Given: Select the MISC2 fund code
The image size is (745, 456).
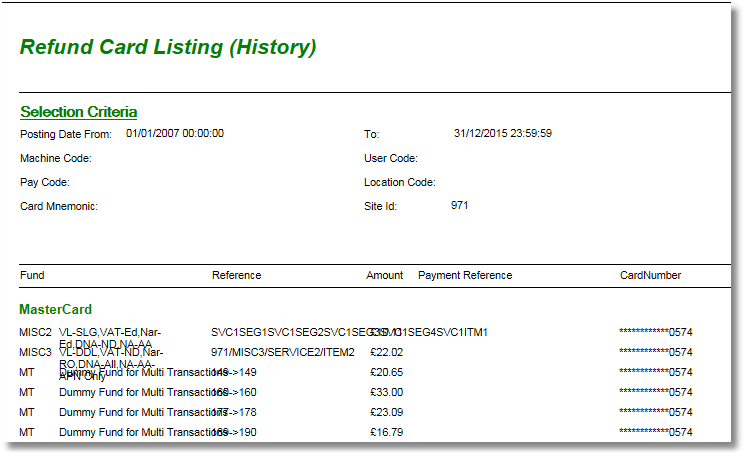Looking at the screenshot, I should pyautogui.click(x=36, y=332).
